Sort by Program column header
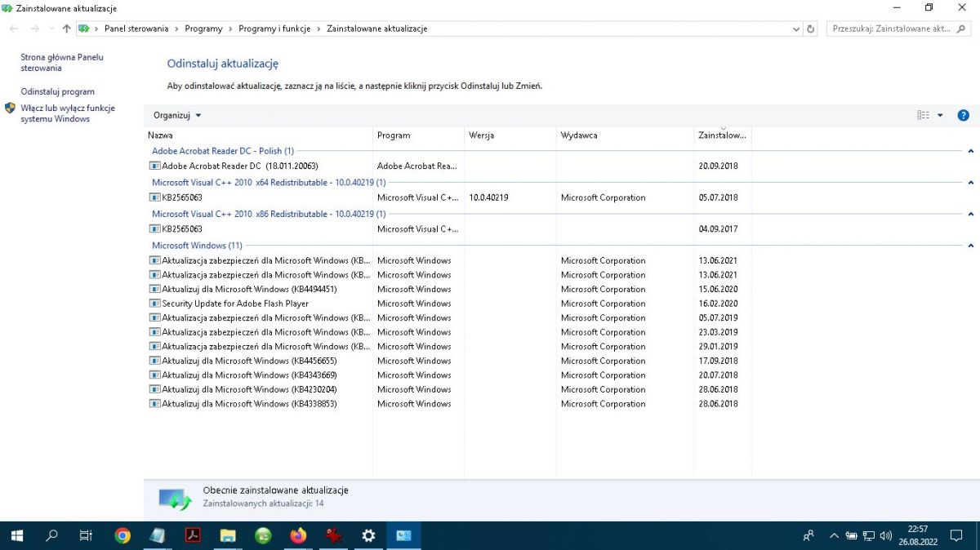This screenshot has height=550, width=980. point(419,135)
